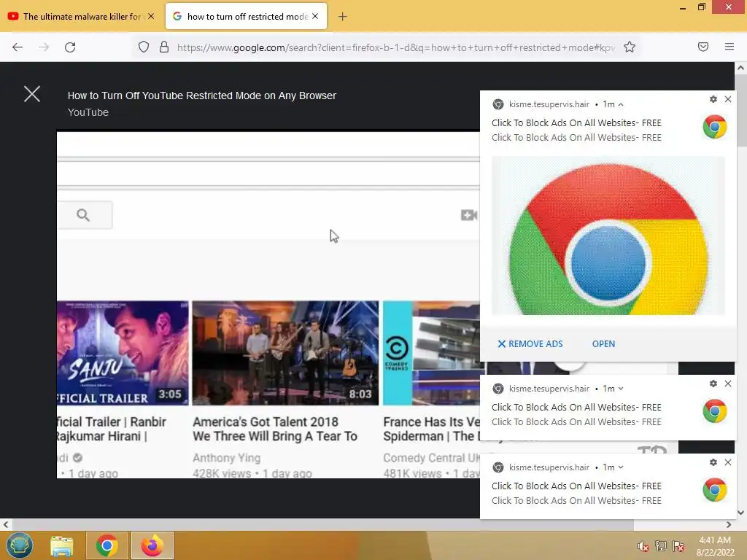
Task: Expand the middle notification with its chevron
Action: pos(621,389)
